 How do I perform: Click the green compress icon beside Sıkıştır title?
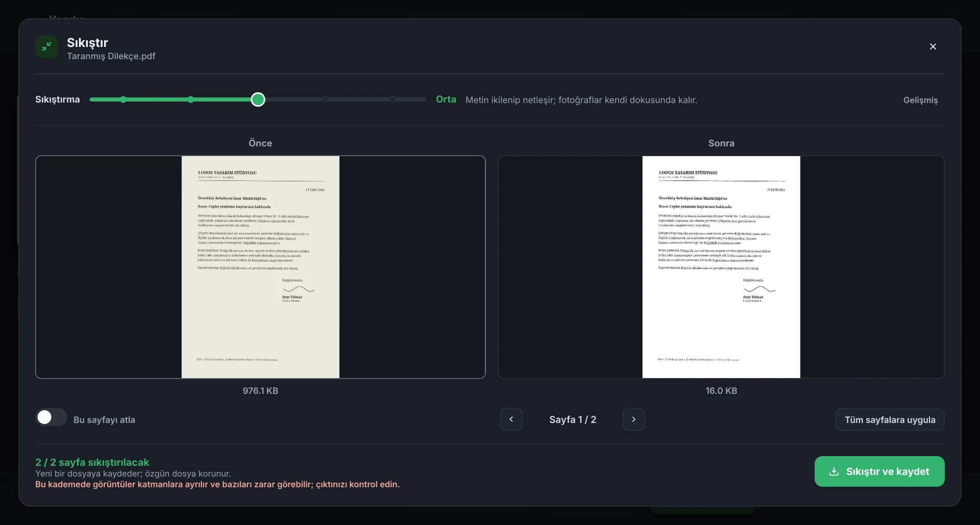pyautogui.click(x=46, y=47)
